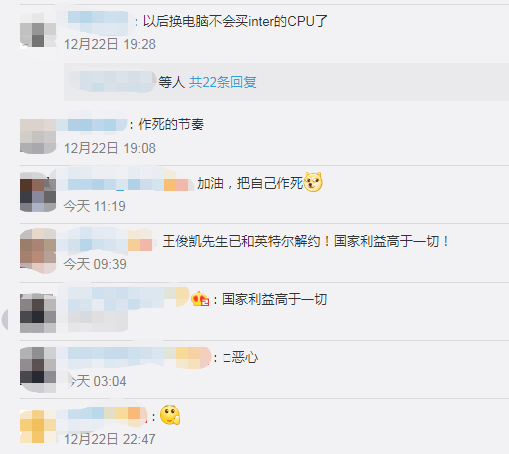Click the 12月22日 19:08 timestamp
509x454 pixels.
tap(110, 148)
